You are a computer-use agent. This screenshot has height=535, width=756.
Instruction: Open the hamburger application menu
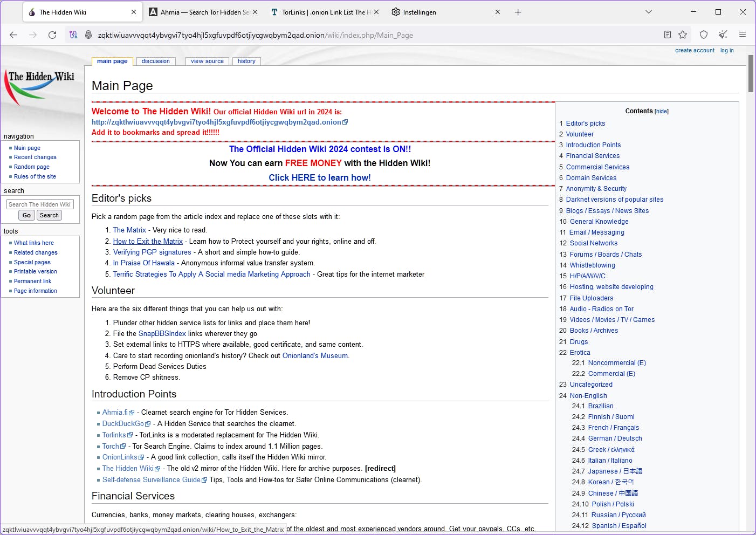tap(743, 35)
